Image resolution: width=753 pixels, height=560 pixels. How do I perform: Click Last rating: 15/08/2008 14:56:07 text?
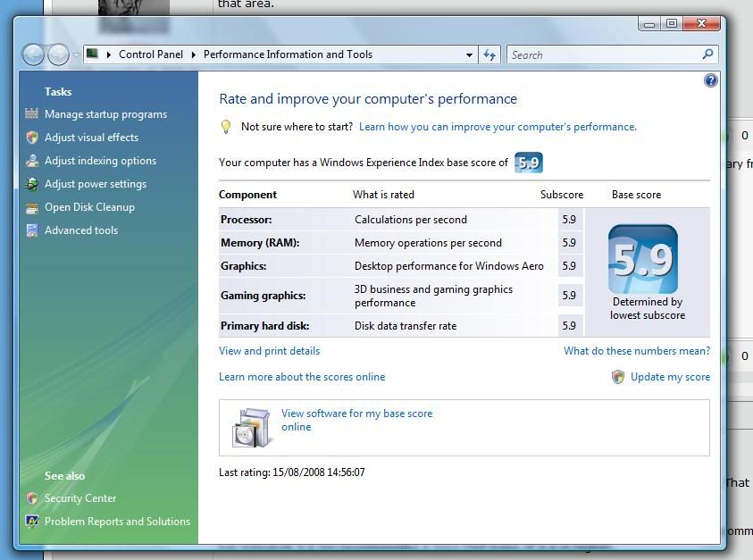(x=291, y=472)
